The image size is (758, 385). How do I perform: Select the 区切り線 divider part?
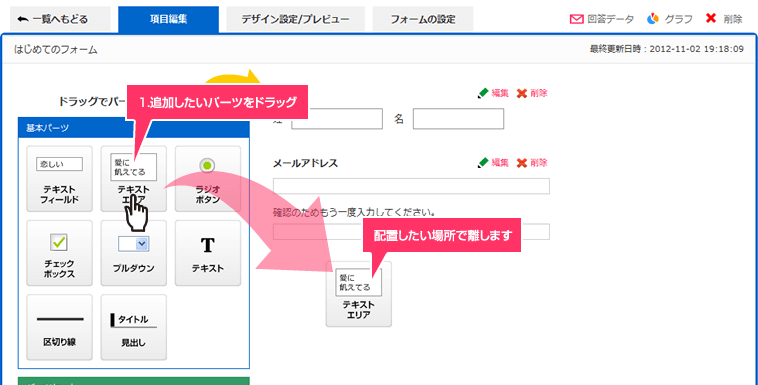click(59, 327)
